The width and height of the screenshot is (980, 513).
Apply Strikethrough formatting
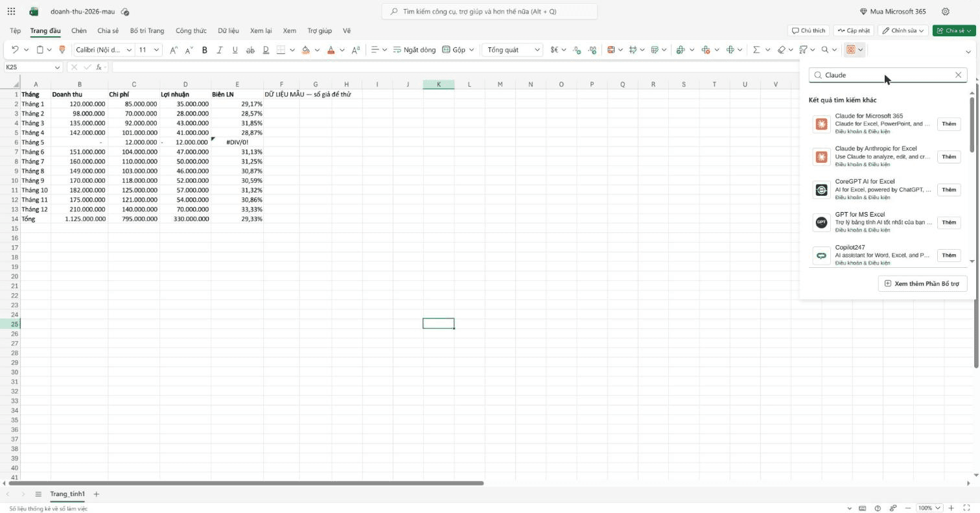(250, 50)
